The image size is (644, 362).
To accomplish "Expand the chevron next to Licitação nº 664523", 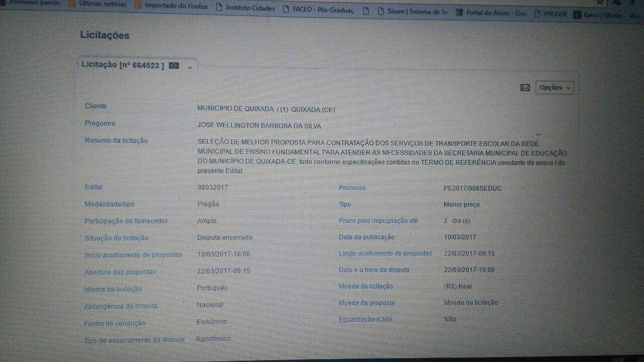I will tap(190, 67).
